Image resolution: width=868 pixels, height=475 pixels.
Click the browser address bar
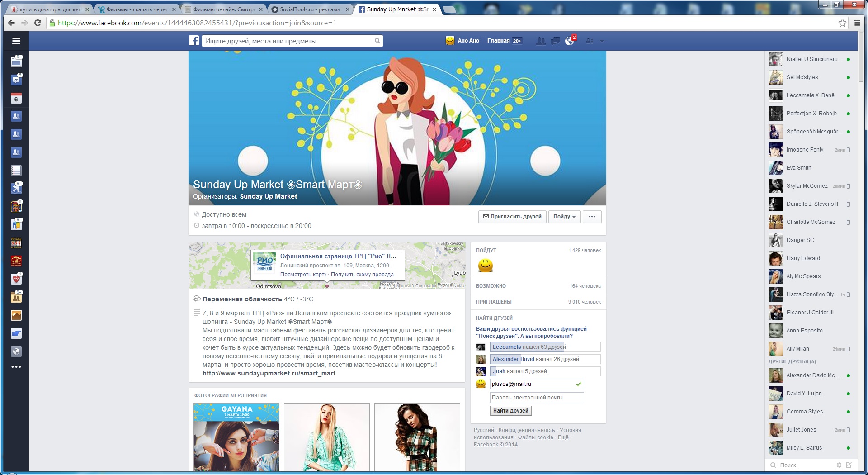tap(443, 23)
